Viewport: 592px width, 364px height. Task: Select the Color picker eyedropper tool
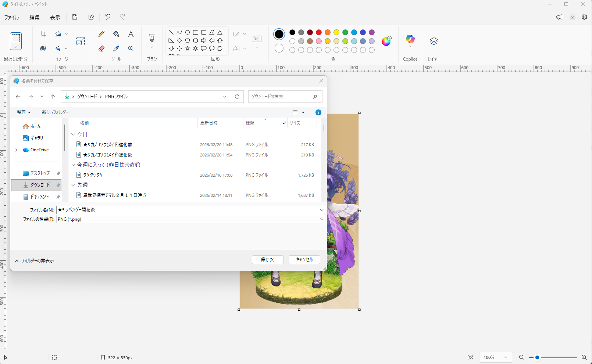(116, 48)
